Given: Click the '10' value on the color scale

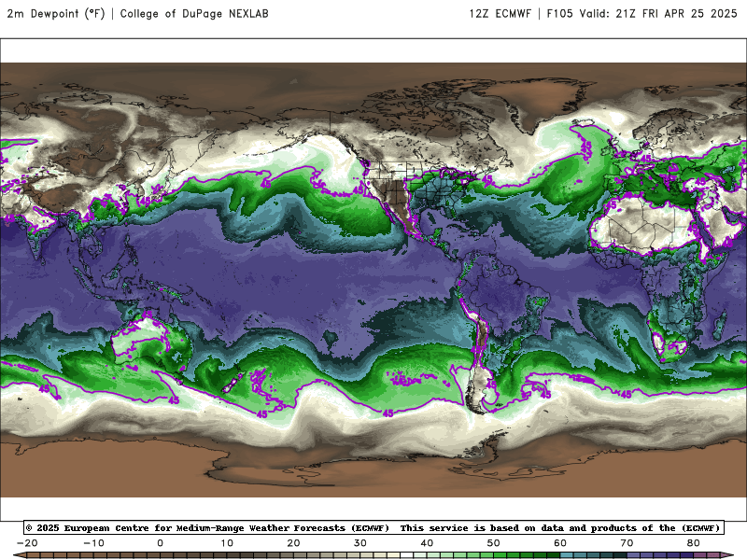Looking at the screenshot, I should pyautogui.click(x=227, y=543).
